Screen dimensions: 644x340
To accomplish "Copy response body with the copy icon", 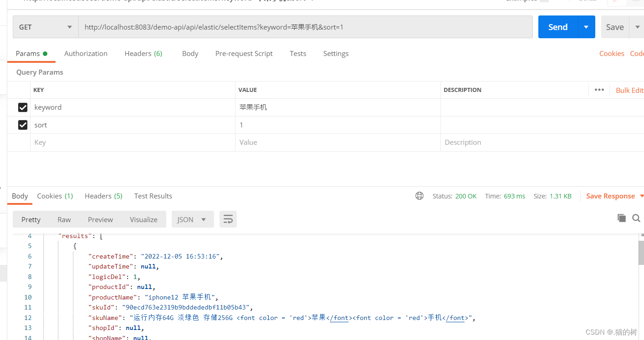I will pyautogui.click(x=622, y=218).
